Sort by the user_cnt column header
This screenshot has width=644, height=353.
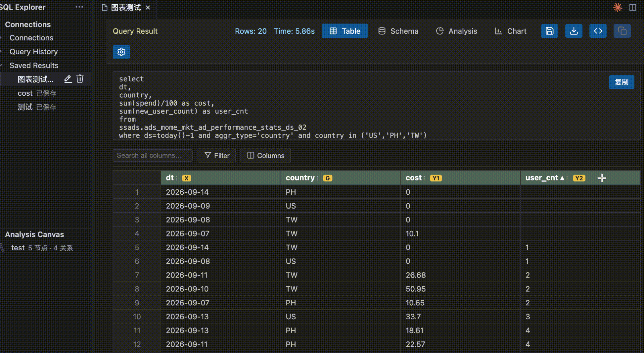[x=542, y=178]
